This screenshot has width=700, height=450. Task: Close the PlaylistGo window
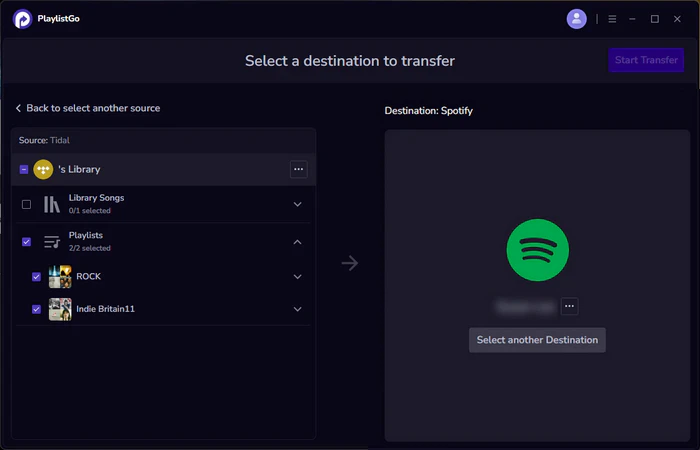coord(677,19)
